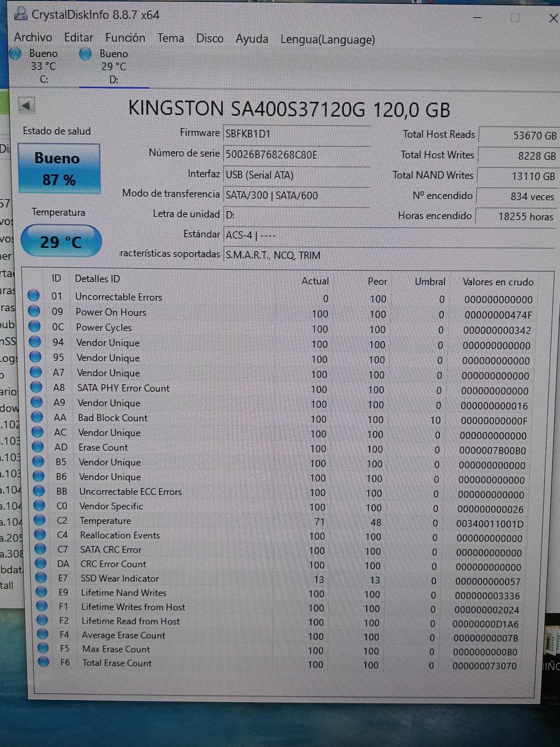This screenshot has width=560, height=747.
Task: Click status icon for Max Erase Count row
Action: pyautogui.click(x=43, y=648)
